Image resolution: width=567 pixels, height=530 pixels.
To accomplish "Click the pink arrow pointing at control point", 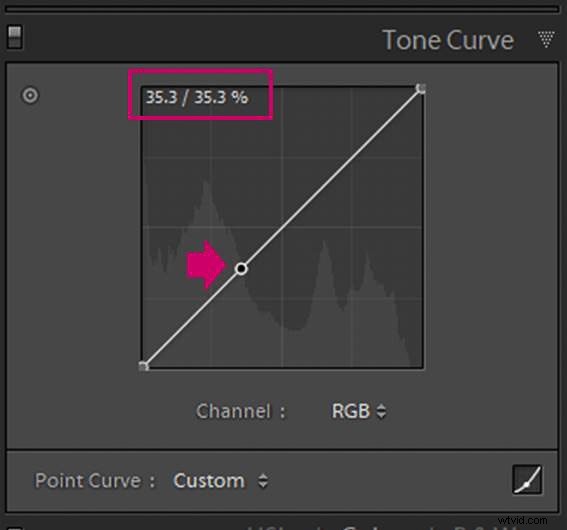I will pyautogui.click(x=206, y=265).
